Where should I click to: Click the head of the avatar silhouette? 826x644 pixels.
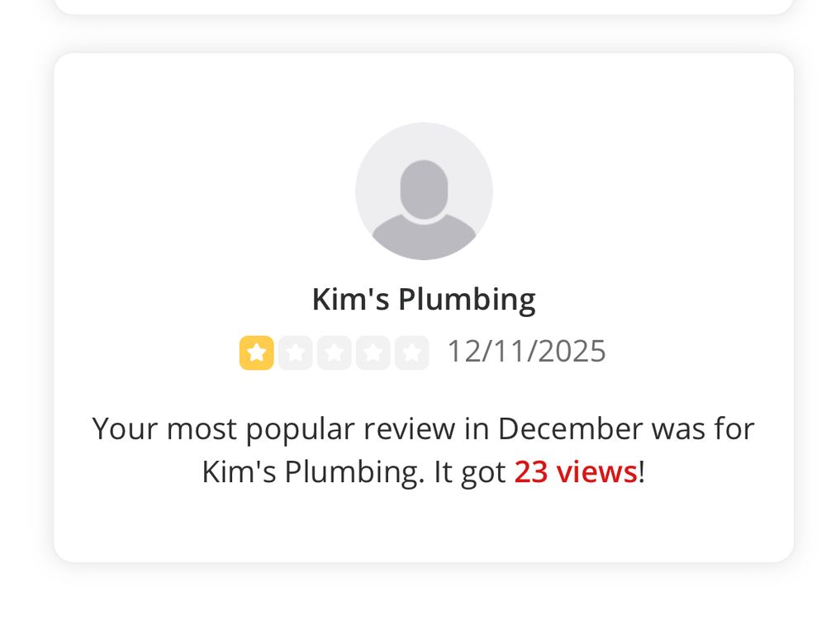click(x=424, y=187)
